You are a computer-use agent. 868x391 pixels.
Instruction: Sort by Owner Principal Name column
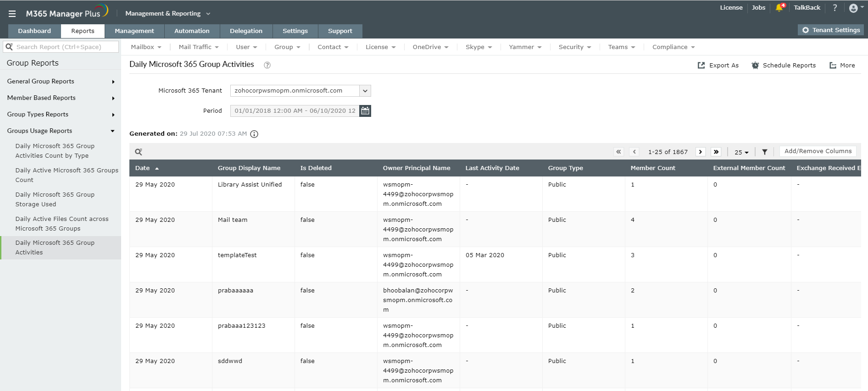coord(417,168)
